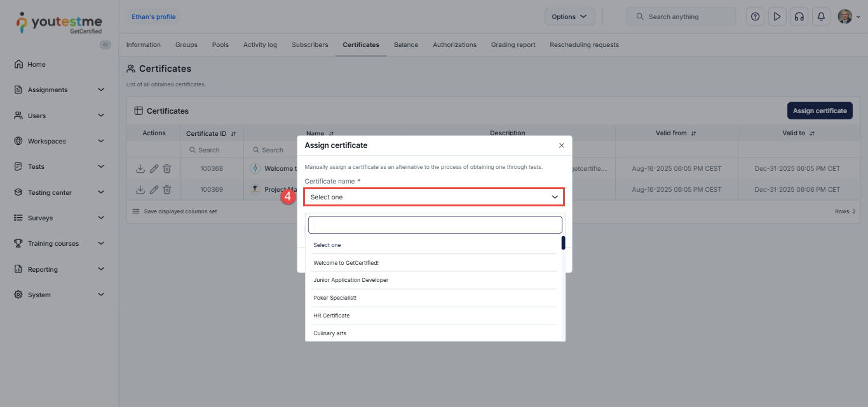The height and width of the screenshot is (407, 868).
Task: Delete certificate 100368 with trash icon
Action: [166, 169]
